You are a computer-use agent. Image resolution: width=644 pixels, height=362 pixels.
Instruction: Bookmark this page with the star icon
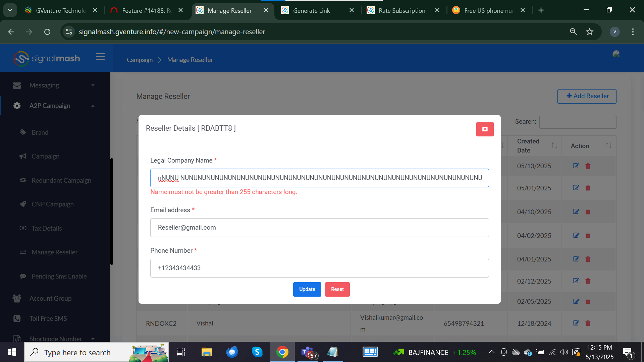point(590,32)
